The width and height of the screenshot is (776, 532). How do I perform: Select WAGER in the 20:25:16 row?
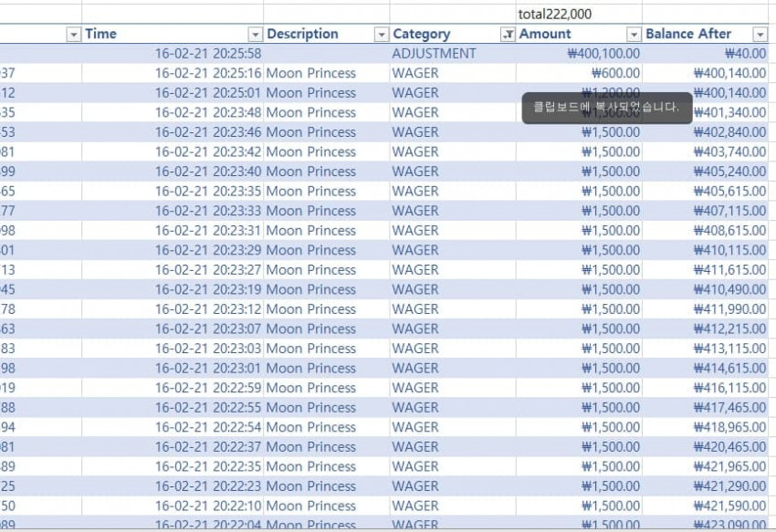(x=452, y=73)
